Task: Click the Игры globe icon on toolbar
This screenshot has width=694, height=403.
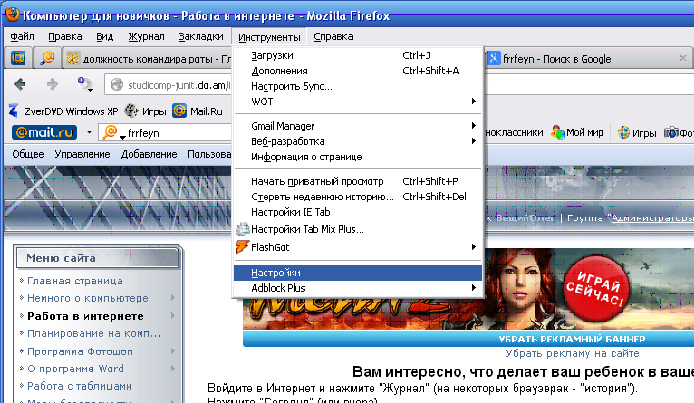Action: tap(624, 132)
